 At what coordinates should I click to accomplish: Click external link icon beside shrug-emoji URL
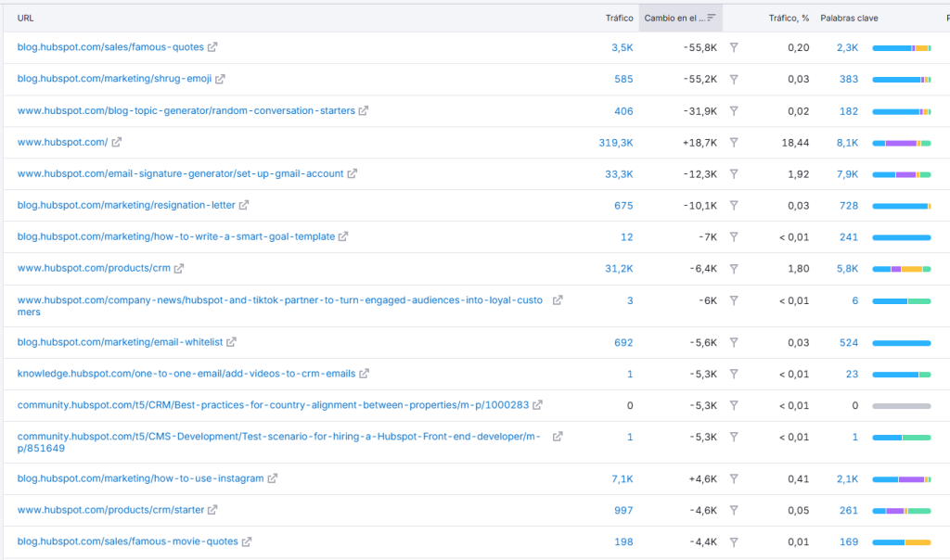point(220,79)
